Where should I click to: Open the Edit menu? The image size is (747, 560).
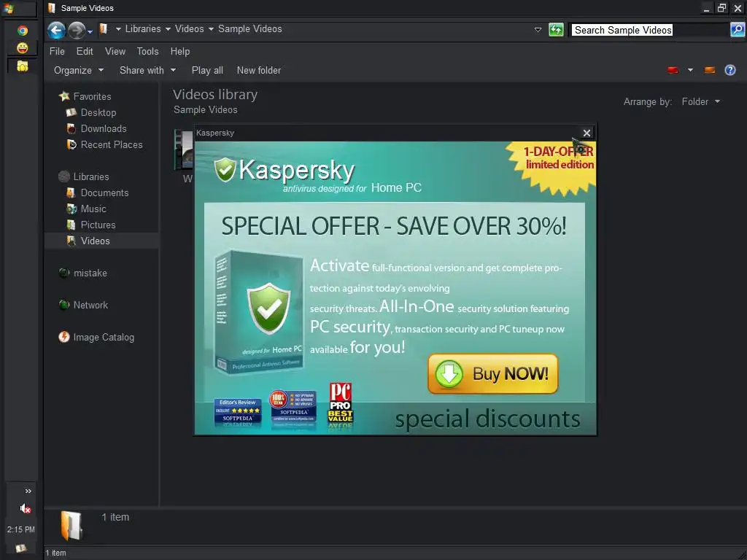tap(85, 52)
